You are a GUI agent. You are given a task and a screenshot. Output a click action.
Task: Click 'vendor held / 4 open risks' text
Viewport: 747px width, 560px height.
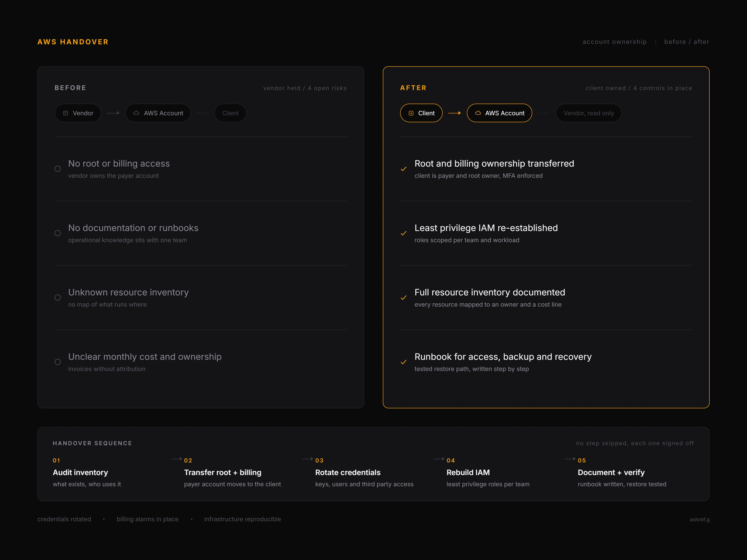point(305,88)
